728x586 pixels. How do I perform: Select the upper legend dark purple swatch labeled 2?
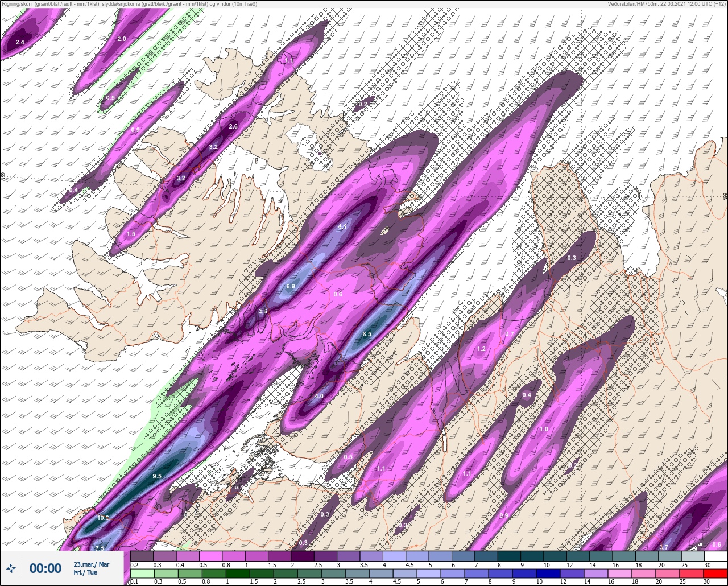tap(303, 556)
